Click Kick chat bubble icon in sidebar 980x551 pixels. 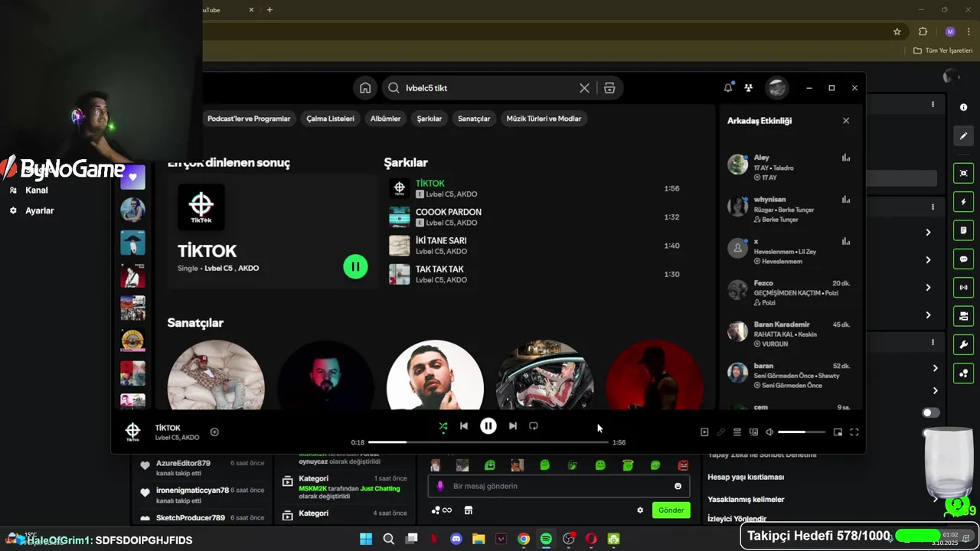point(963,259)
